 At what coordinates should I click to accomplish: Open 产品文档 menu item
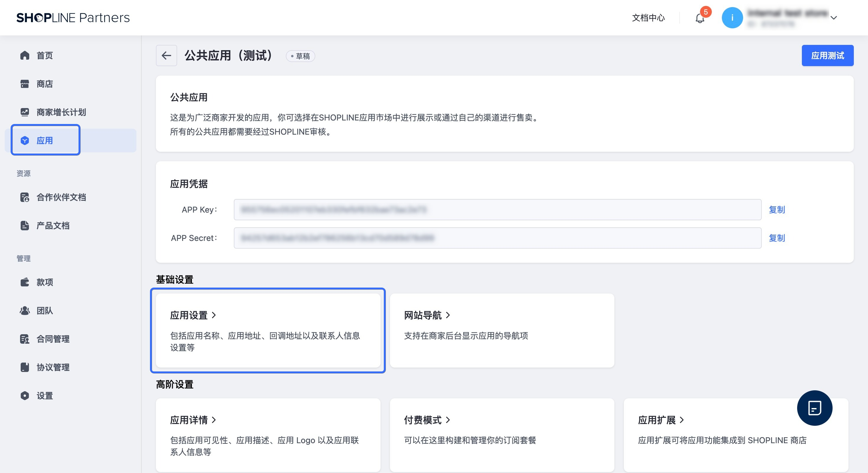click(53, 225)
